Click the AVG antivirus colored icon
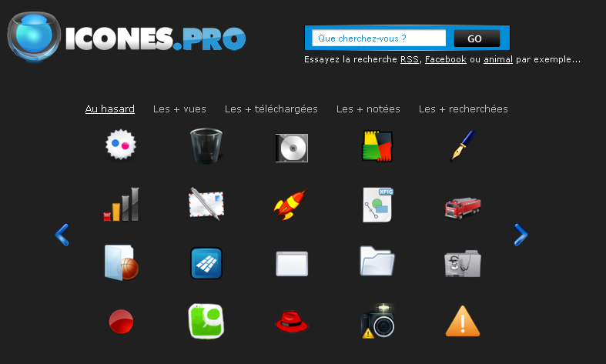This screenshot has width=606, height=364. click(377, 146)
